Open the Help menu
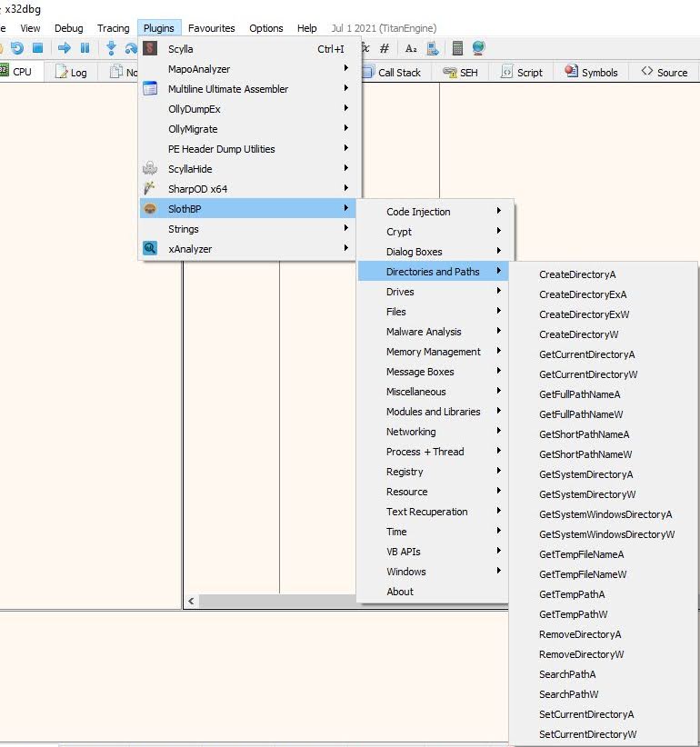Image resolution: width=700 pixels, height=747 pixels. pyautogui.click(x=307, y=28)
